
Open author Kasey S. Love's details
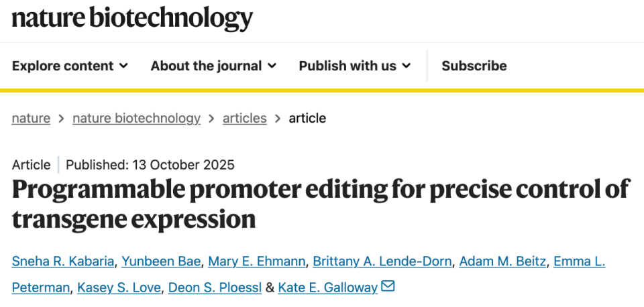[x=119, y=288]
